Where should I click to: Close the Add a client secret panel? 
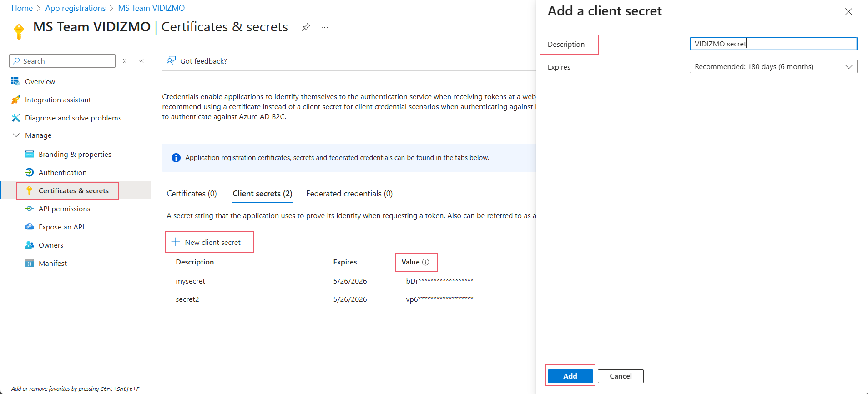(x=848, y=12)
